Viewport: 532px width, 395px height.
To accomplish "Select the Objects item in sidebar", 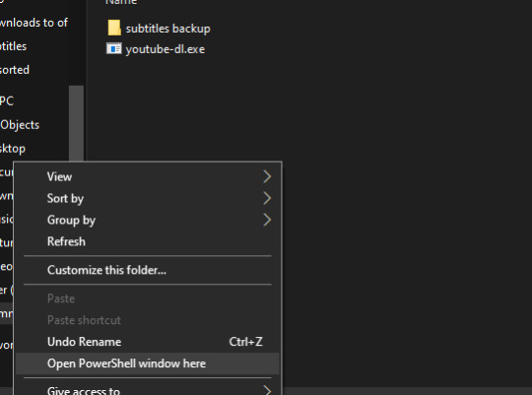I will (x=20, y=125).
